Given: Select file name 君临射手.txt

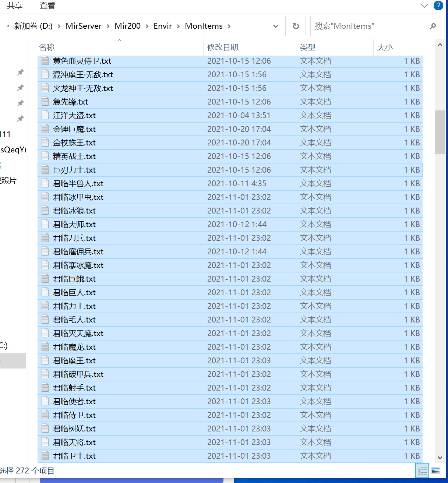Looking at the screenshot, I should (74, 388).
